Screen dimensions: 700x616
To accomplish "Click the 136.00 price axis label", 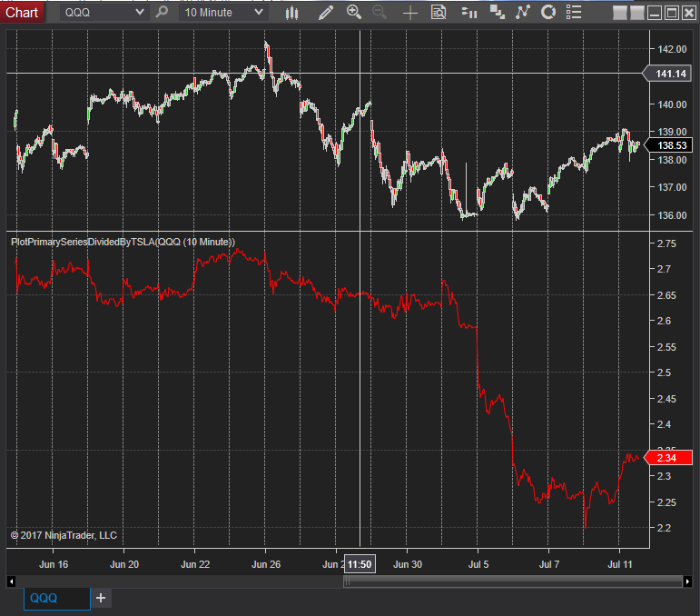I will click(x=672, y=215).
